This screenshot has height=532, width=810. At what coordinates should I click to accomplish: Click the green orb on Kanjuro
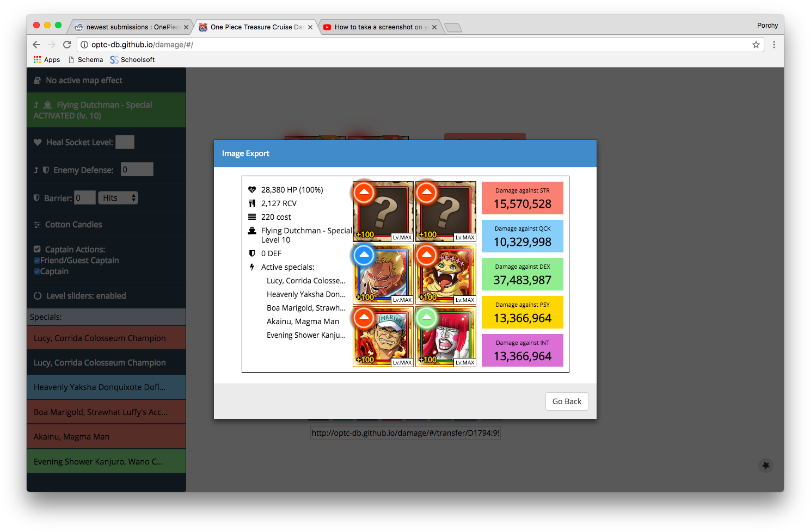coord(427,318)
